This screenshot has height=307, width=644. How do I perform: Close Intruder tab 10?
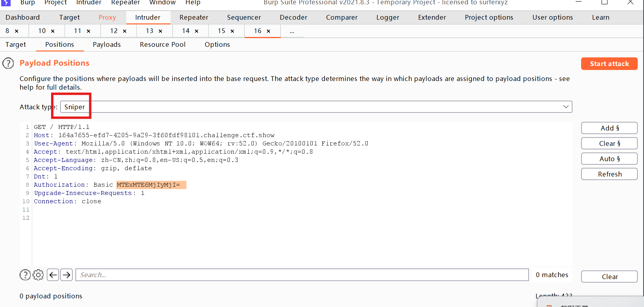(53, 31)
